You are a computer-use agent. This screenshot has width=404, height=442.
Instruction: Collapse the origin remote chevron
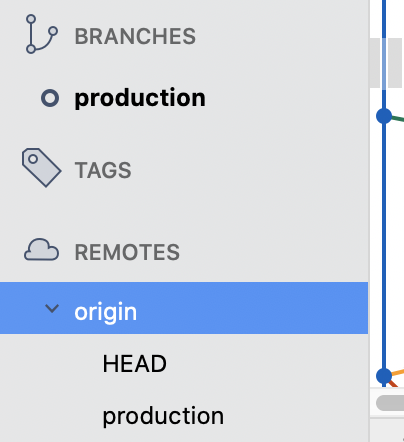coord(52,309)
